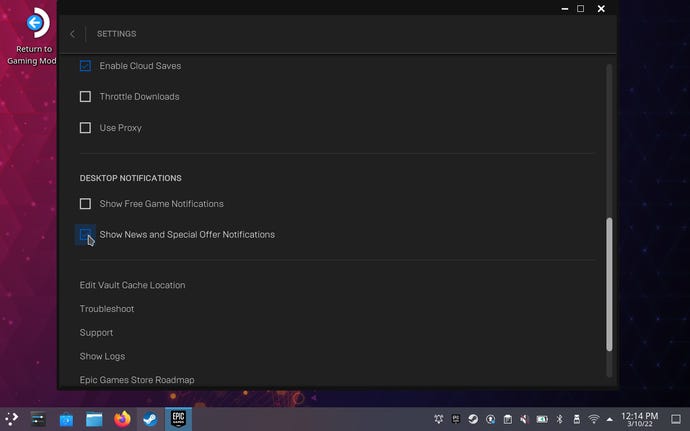This screenshot has height=431, width=690.
Task: Click Edit Vault Cache Location
Action: (x=132, y=285)
